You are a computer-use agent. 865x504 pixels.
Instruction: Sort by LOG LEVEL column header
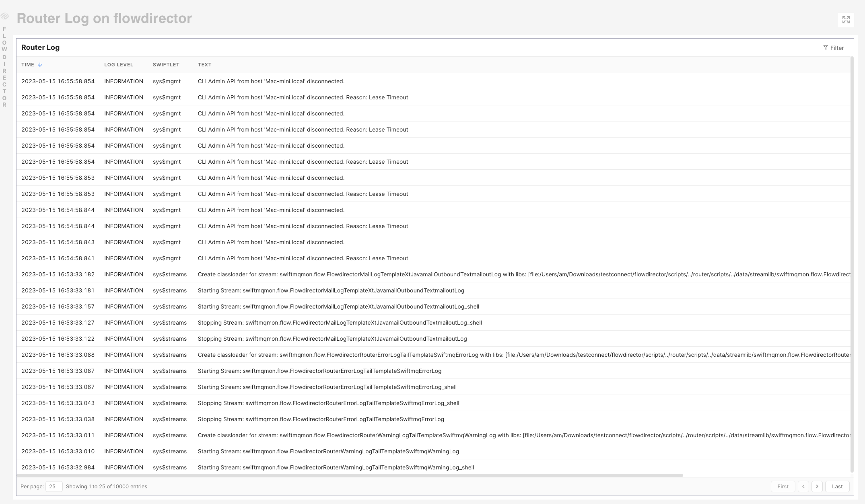(118, 65)
